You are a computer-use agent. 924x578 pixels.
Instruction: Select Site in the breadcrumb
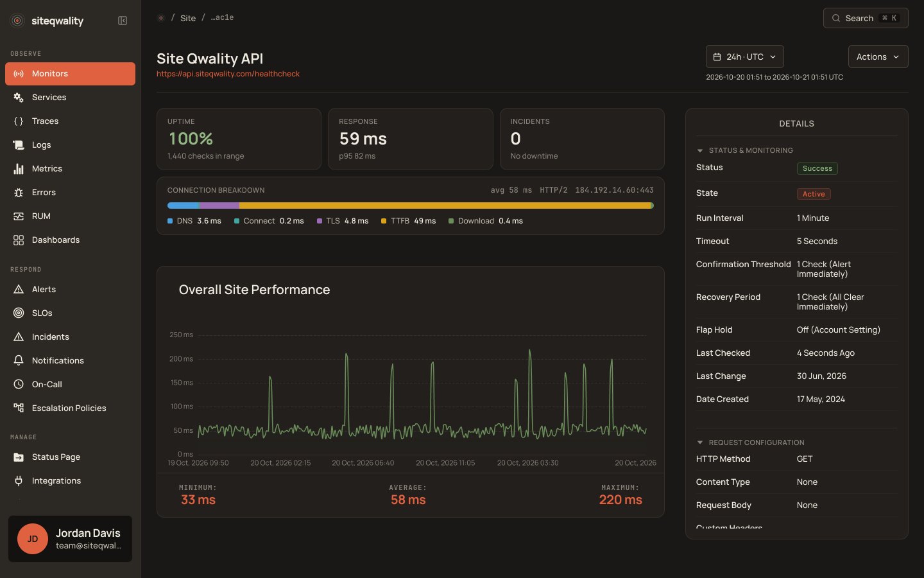tap(188, 18)
